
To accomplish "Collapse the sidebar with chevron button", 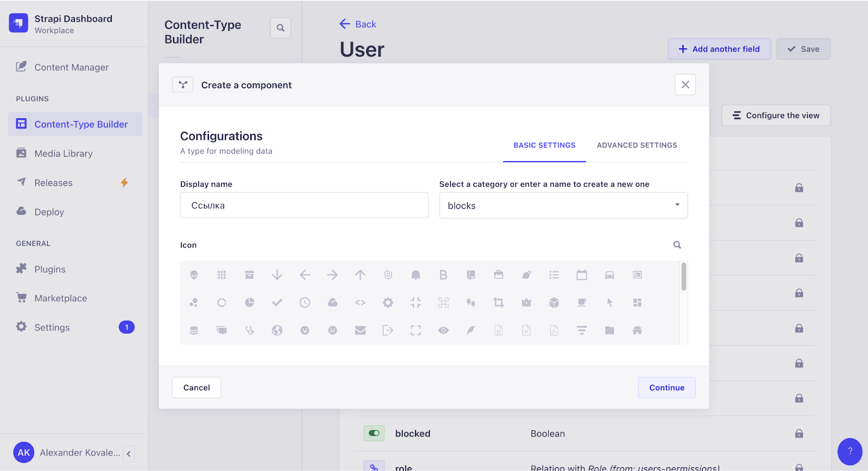I will pos(129,454).
